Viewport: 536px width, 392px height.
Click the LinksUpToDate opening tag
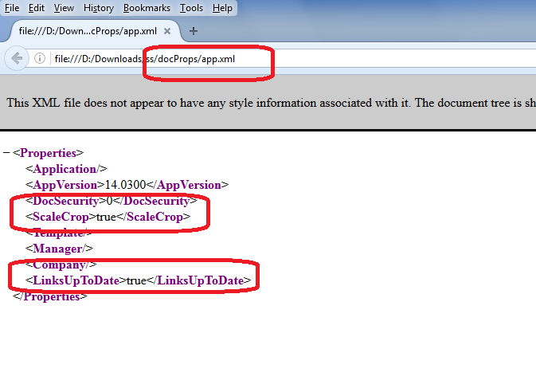(x=76, y=280)
